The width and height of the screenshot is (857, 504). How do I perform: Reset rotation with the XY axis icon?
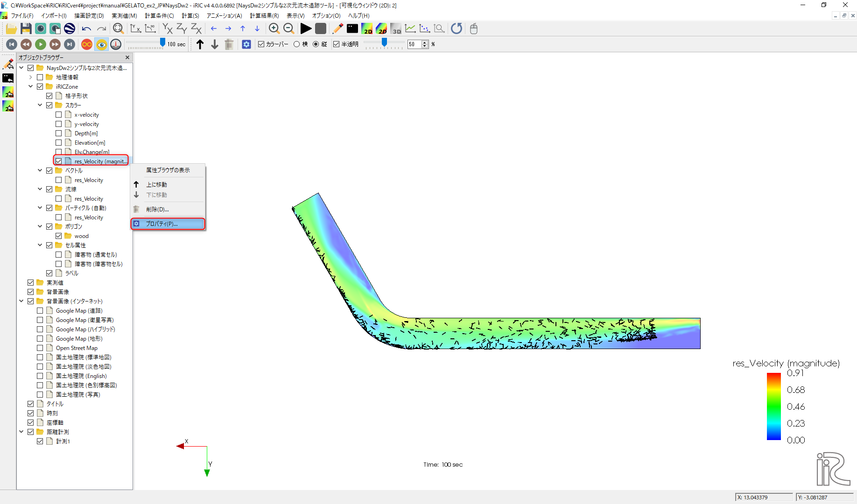pyautogui.click(x=135, y=29)
